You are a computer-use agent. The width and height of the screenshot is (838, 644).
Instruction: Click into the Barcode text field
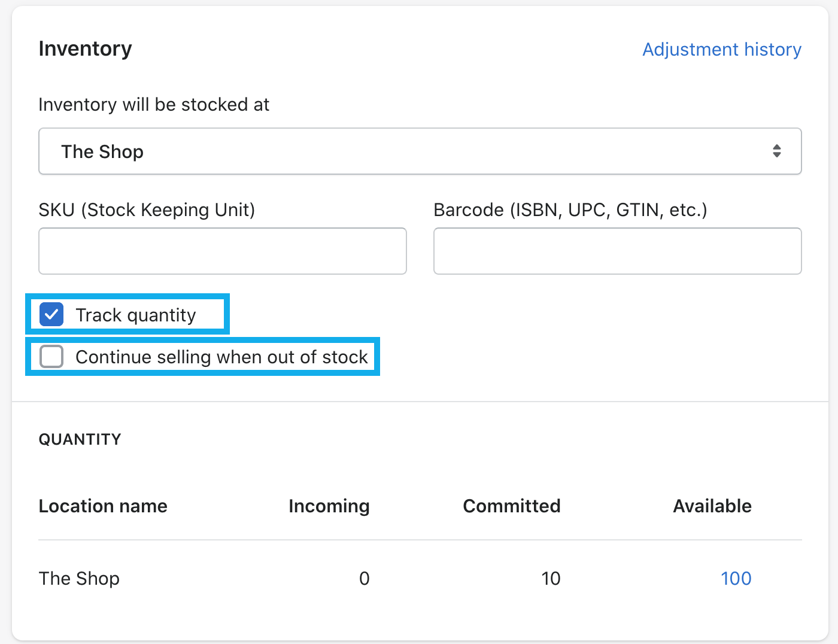[x=617, y=251]
